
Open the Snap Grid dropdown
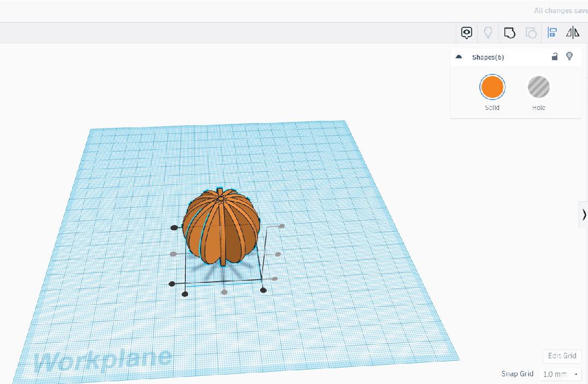(x=560, y=374)
